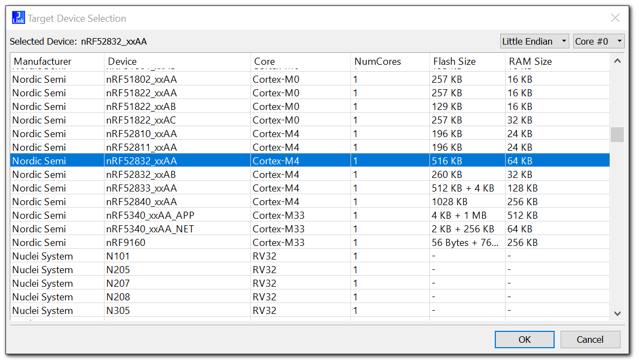
Task: Open the Core #0 dropdown
Action: 599,41
